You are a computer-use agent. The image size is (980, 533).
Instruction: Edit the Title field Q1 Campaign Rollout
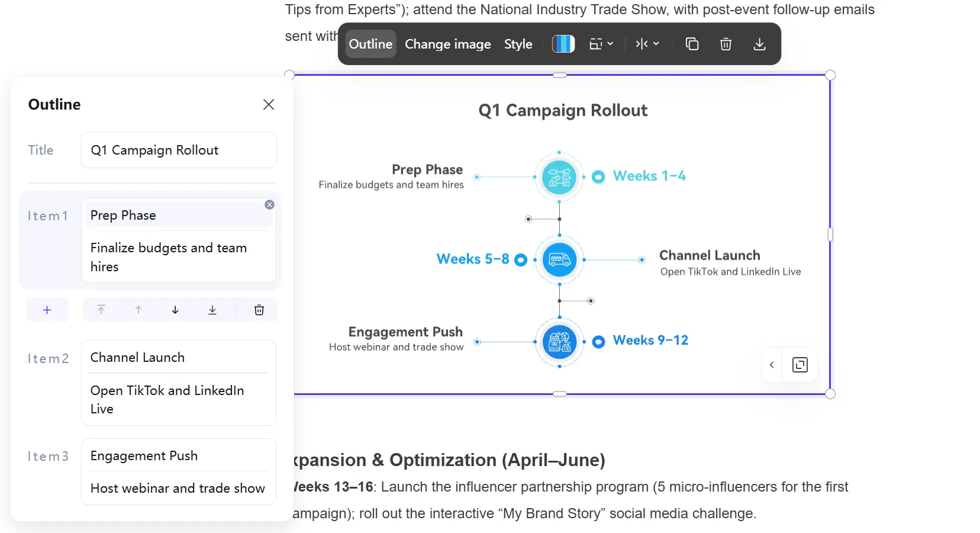178,150
